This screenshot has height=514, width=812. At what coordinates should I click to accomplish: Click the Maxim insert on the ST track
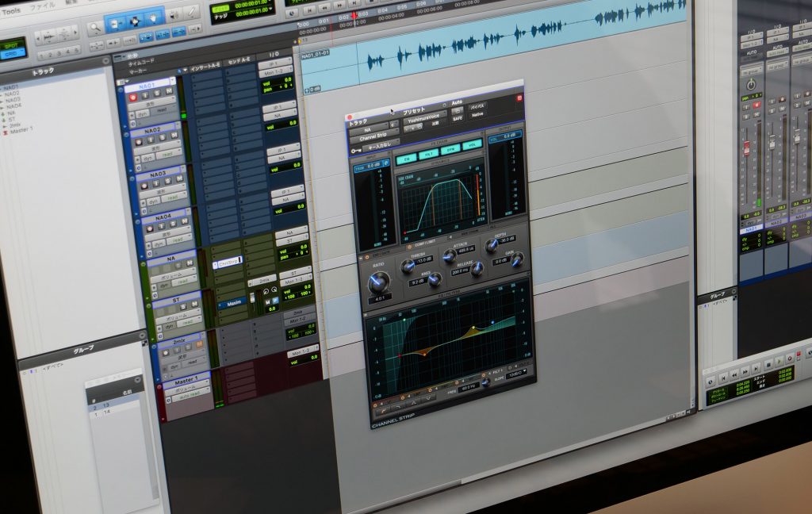[233, 302]
